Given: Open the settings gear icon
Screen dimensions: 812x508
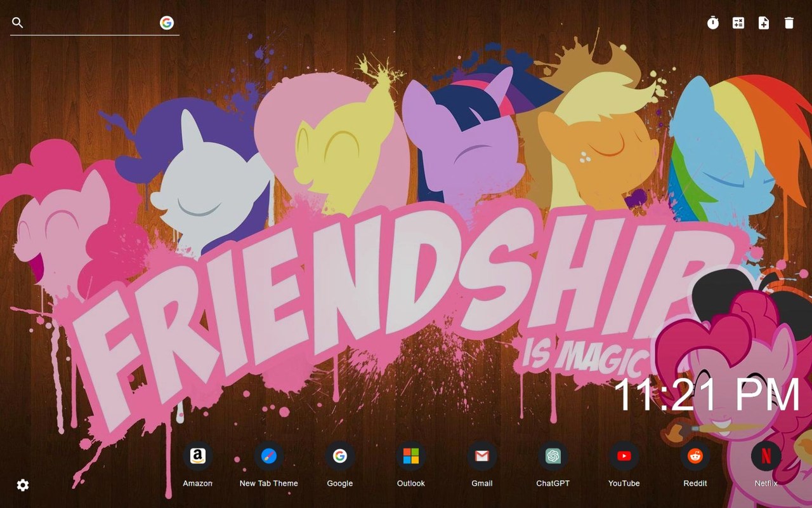Looking at the screenshot, I should click(23, 485).
